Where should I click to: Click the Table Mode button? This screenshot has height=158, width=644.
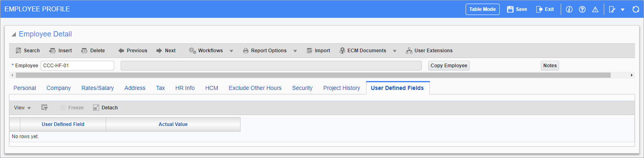[x=483, y=9]
